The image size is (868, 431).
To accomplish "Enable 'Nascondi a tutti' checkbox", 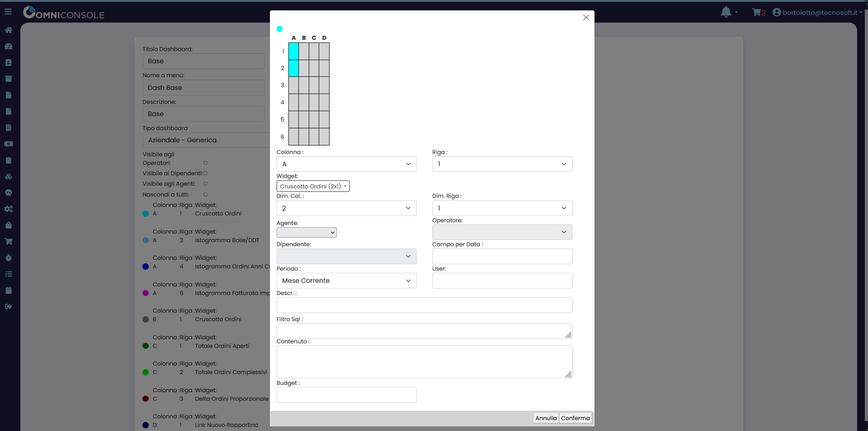I will pos(205,195).
